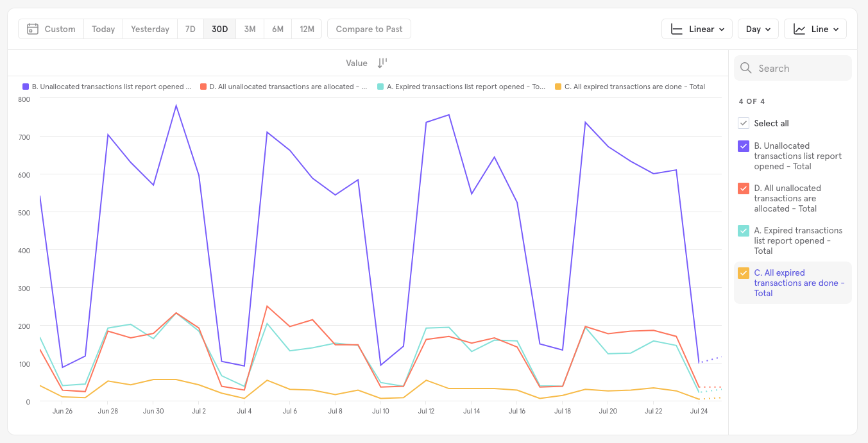This screenshot has width=868, height=443.
Task: Uncheck C. All expired transactions done checkbox
Action: coord(744,273)
